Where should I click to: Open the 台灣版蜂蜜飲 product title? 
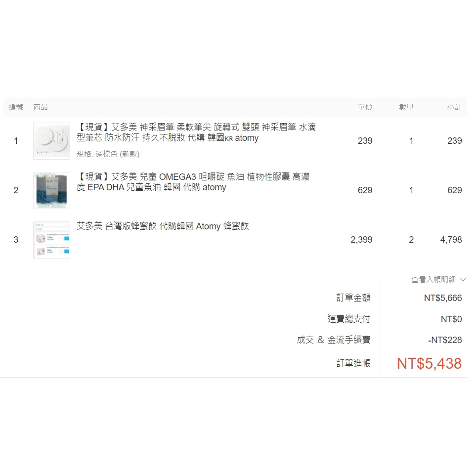click(163, 226)
